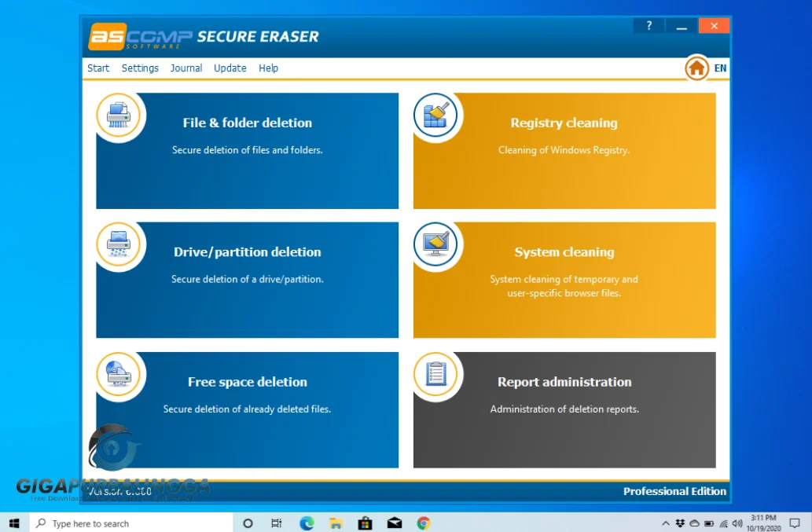Click the File & folder deletion shredder icon
812x532 pixels.
[x=119, y=115]
